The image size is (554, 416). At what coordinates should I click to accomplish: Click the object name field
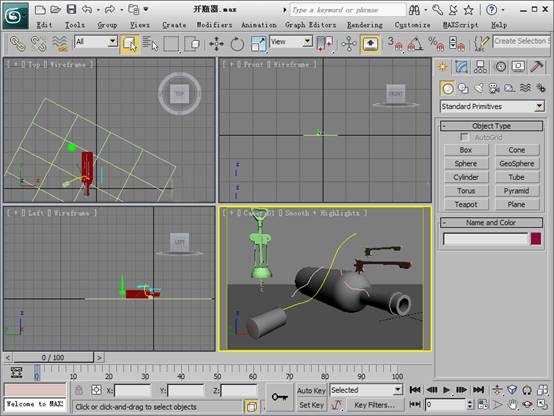485,239
